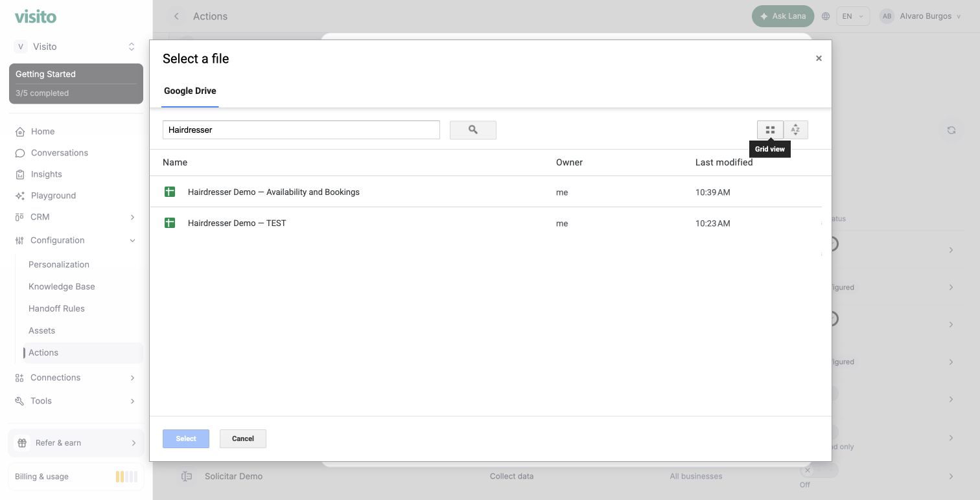Screen dimensions: 980x500
Task: Switch file picker to Grid view
Action: [770, 130]
